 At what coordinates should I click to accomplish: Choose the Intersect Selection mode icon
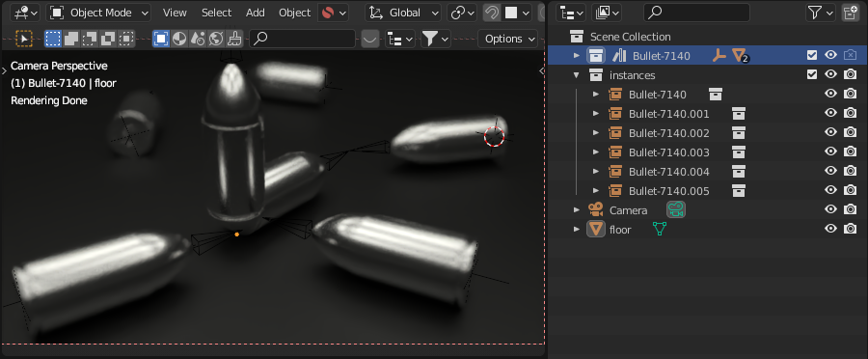(x=126, y=39)
